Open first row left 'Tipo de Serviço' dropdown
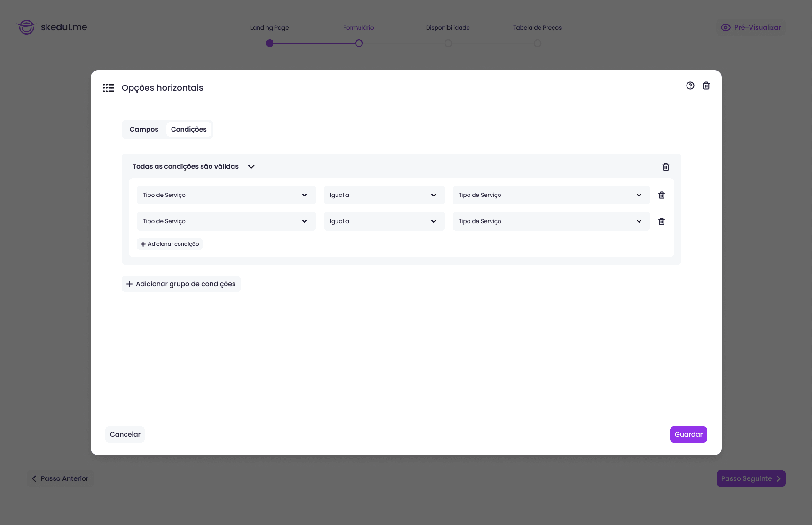Screen dimensions: 812x525 coord(226,195)
